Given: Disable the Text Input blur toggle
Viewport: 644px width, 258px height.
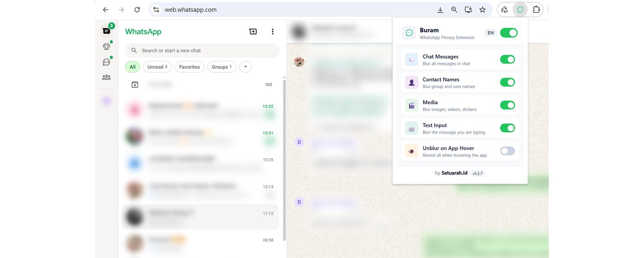Looking at the screenshot, I should coord(507,128).
